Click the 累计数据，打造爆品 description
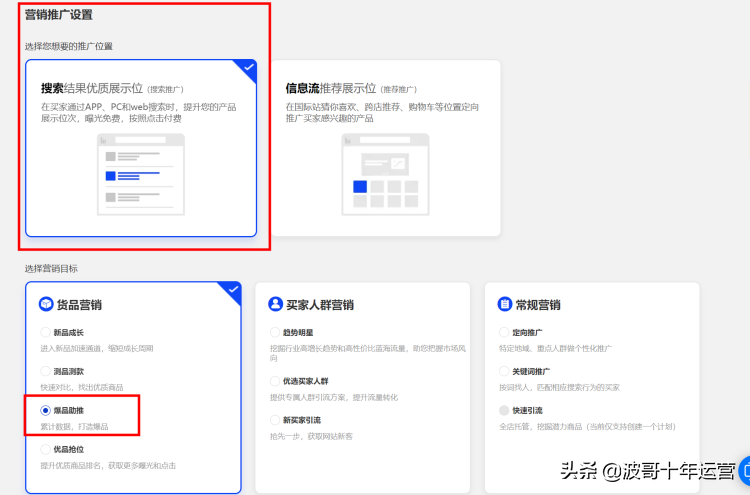Screen dimensions: 750x495 coord(74,426)
